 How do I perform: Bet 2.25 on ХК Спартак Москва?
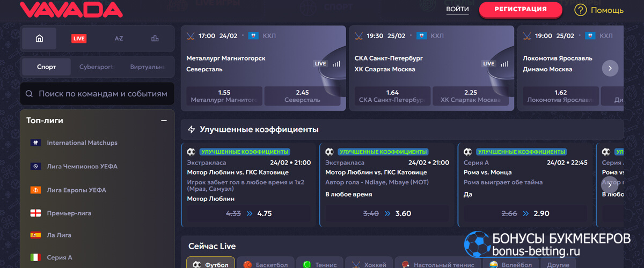(x=471, y=96)
